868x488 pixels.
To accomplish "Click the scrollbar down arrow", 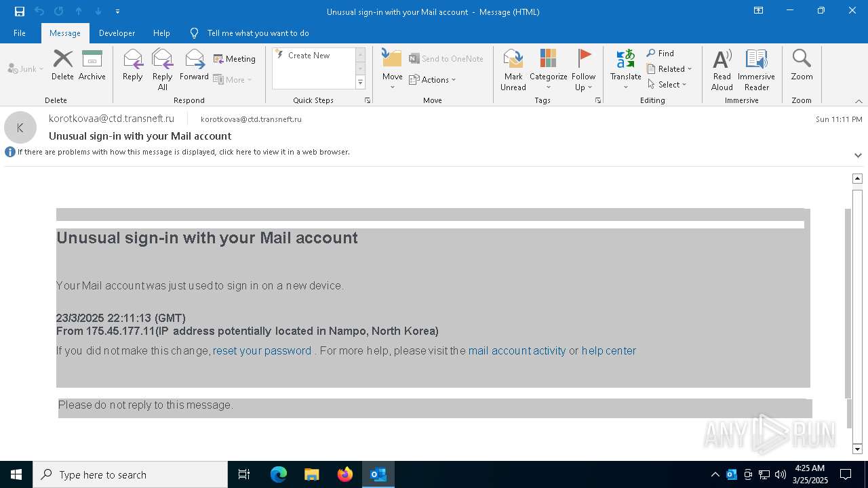I will (857, 449).
